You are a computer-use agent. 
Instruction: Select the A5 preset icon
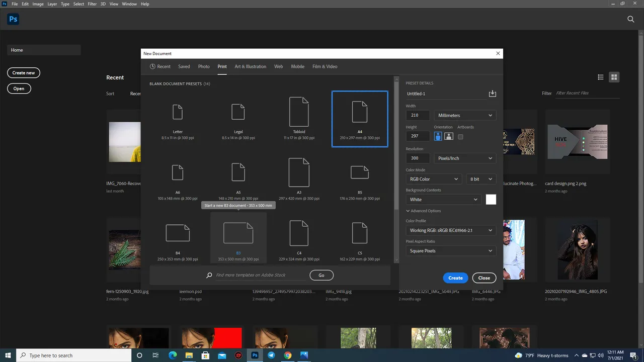[x=238, y=172]
